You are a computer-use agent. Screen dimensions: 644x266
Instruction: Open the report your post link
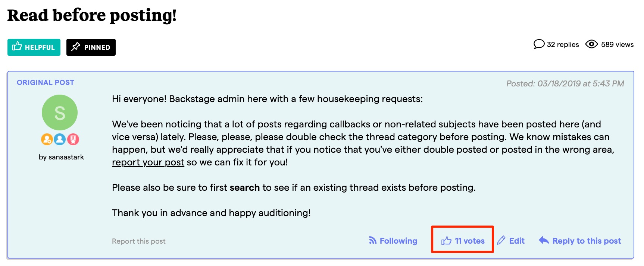148,162
